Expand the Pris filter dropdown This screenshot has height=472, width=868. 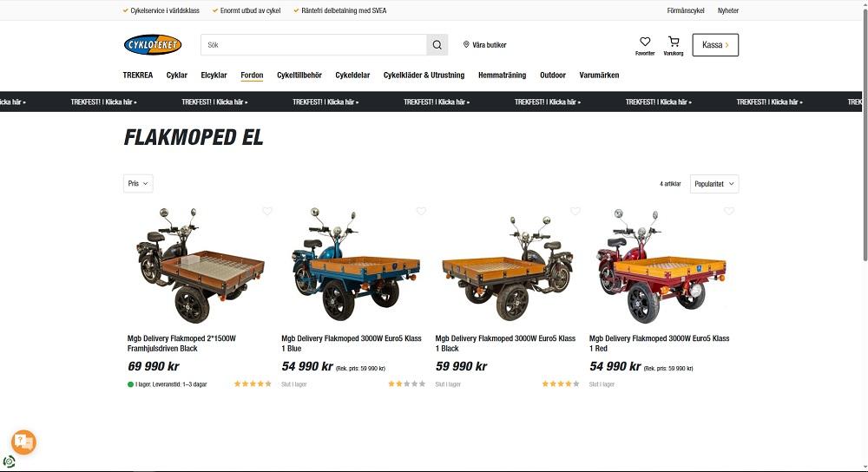point(138,183)
